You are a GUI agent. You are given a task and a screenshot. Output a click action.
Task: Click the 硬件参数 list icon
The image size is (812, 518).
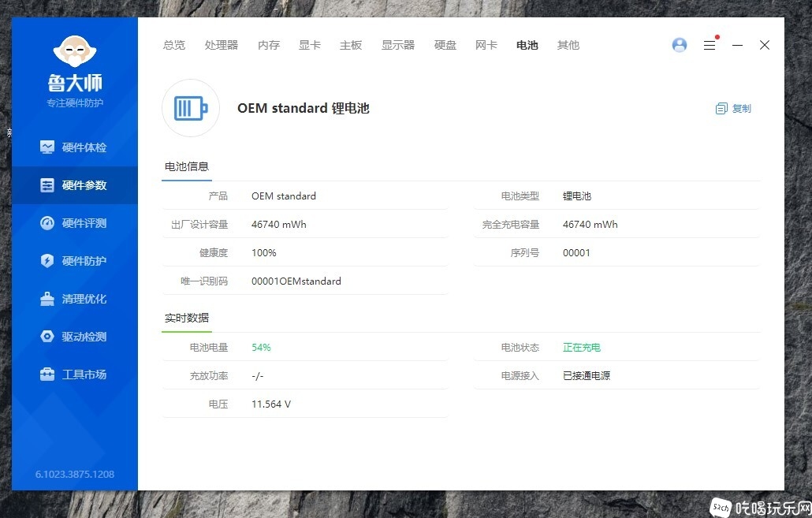[47, 185]
